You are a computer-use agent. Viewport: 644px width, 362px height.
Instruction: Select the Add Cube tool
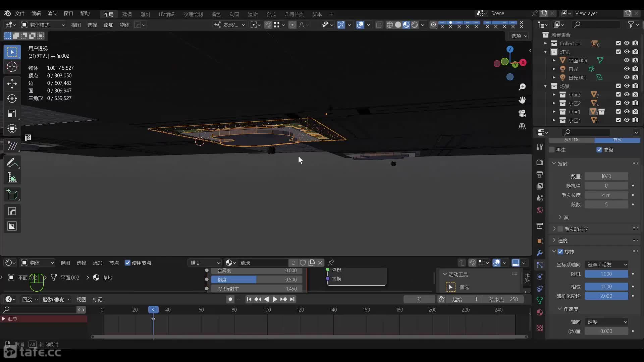(x=12, y=194)
